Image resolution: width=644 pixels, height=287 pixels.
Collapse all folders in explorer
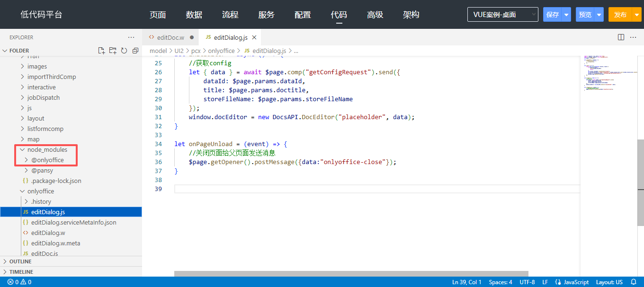point(135,51)
